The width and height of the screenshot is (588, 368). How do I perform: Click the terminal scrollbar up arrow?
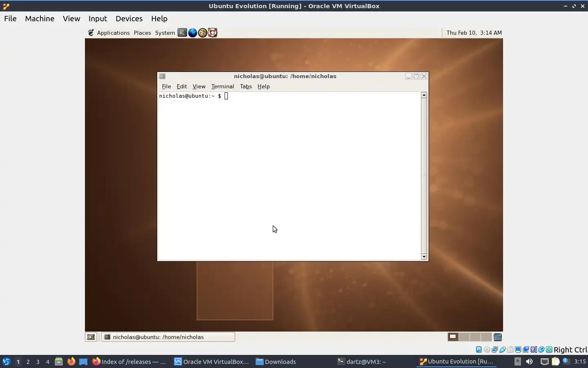424,95
